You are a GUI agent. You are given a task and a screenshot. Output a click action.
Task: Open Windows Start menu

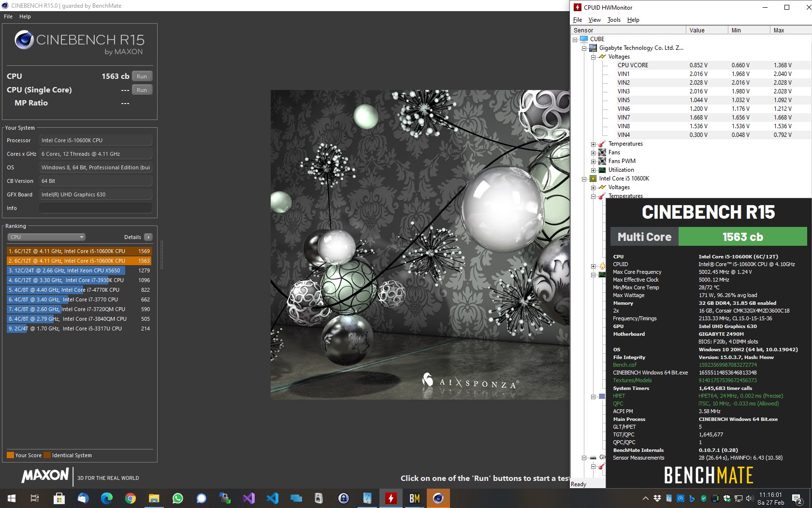(x=12, y=498)
